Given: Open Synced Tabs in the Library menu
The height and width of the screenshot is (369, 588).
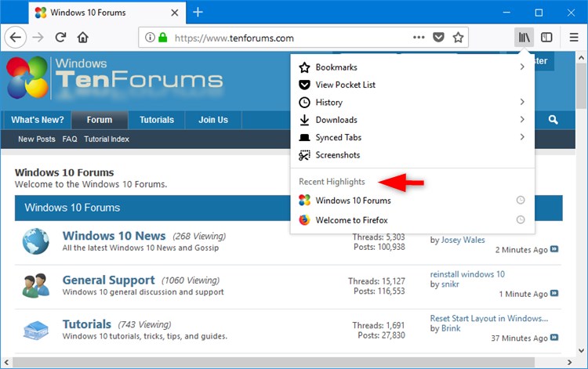Looking at the screenshot, I should click(412, 137).
